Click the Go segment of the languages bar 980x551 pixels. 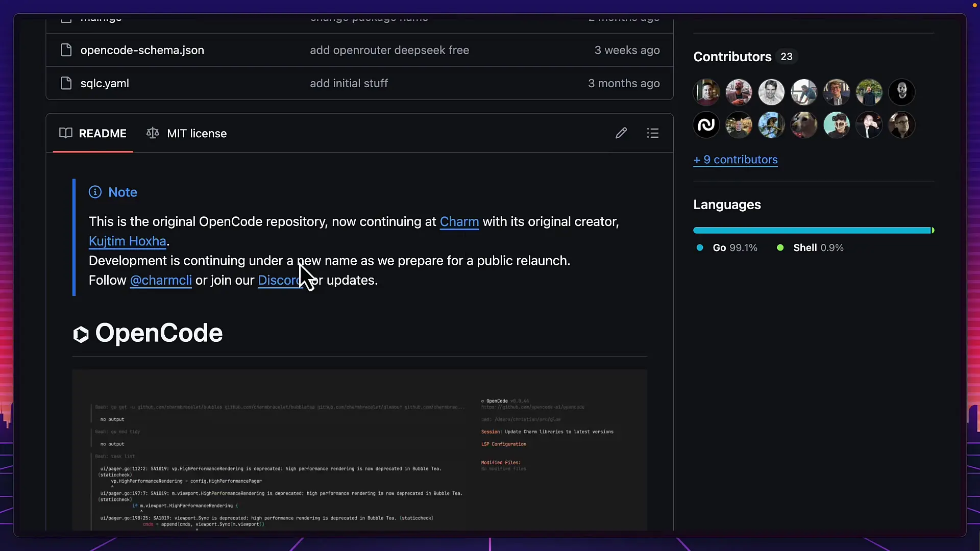(x=812, y=231)
